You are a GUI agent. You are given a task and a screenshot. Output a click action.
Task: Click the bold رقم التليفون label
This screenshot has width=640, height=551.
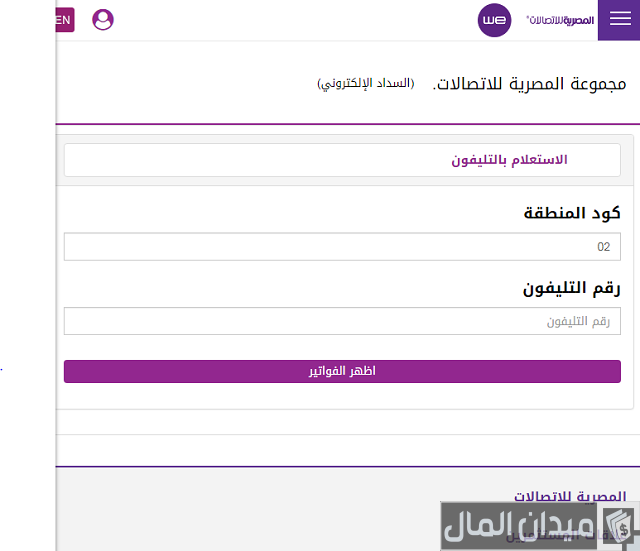coord(571,288)
